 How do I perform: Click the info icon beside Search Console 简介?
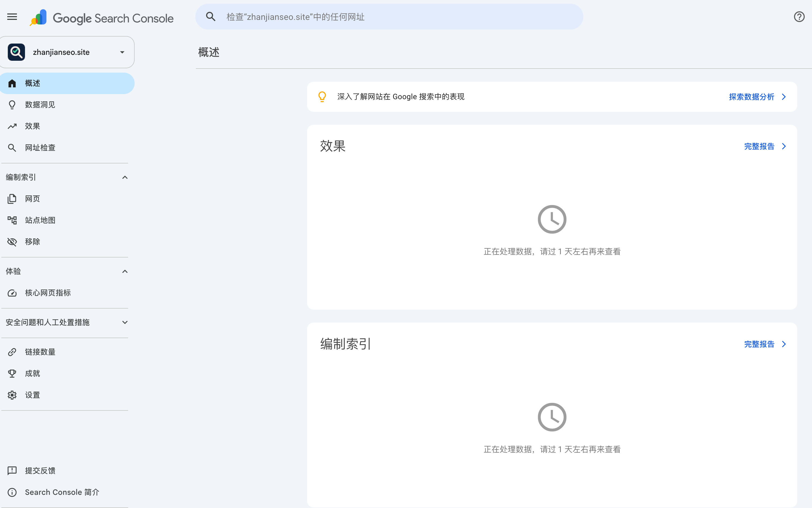click(12, 492)
